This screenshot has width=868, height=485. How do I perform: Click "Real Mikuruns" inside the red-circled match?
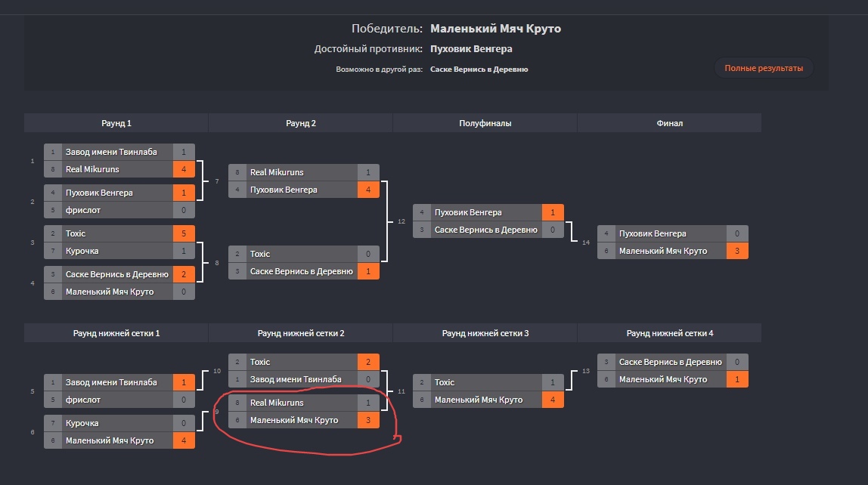277,403
